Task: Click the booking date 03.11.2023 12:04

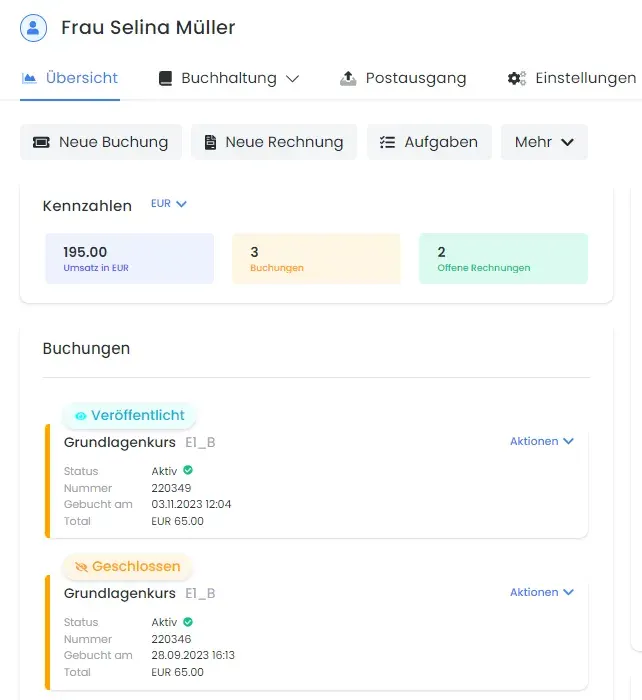Action: point(191,504)
